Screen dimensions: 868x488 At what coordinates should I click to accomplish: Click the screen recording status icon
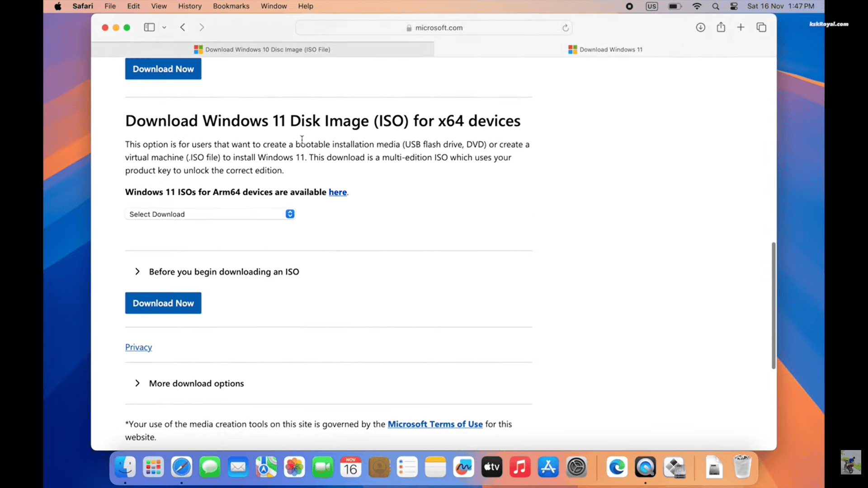(x=629, y=6)
